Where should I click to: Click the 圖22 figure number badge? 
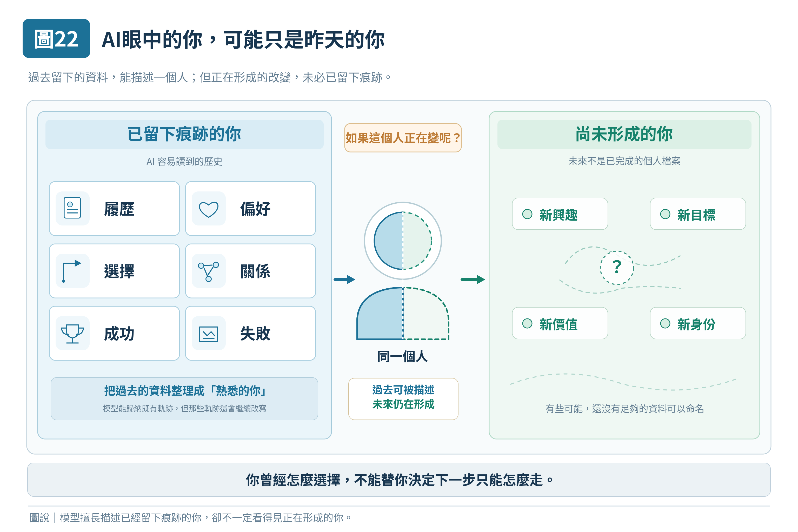pos(56,38)
